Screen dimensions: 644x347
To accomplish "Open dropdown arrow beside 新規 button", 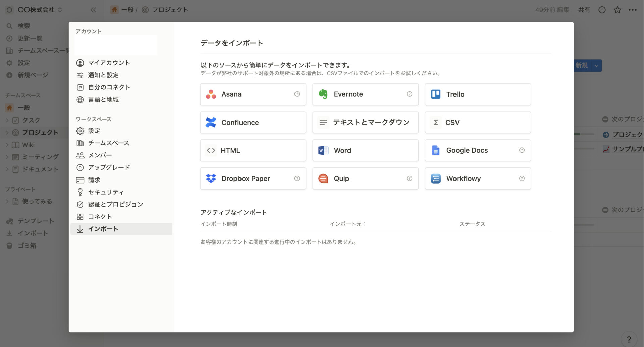I will coord(596,66).
